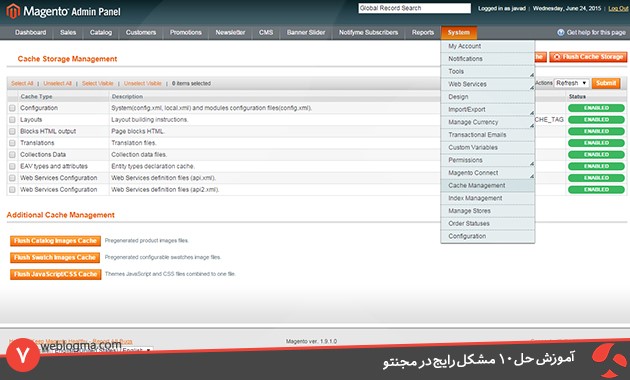
Task: Select Configuration in System menu
Action: tap(487, 236)
